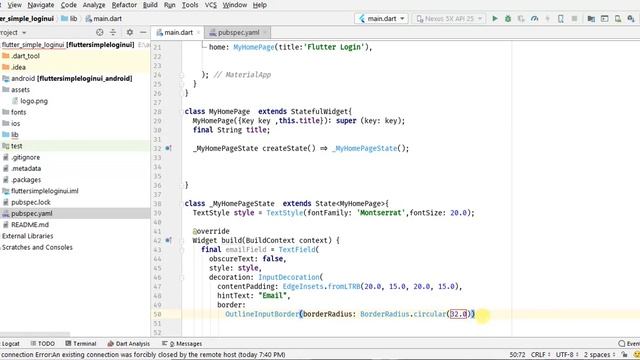Hide the Project panel with minus icon

[x=143, y=32]
